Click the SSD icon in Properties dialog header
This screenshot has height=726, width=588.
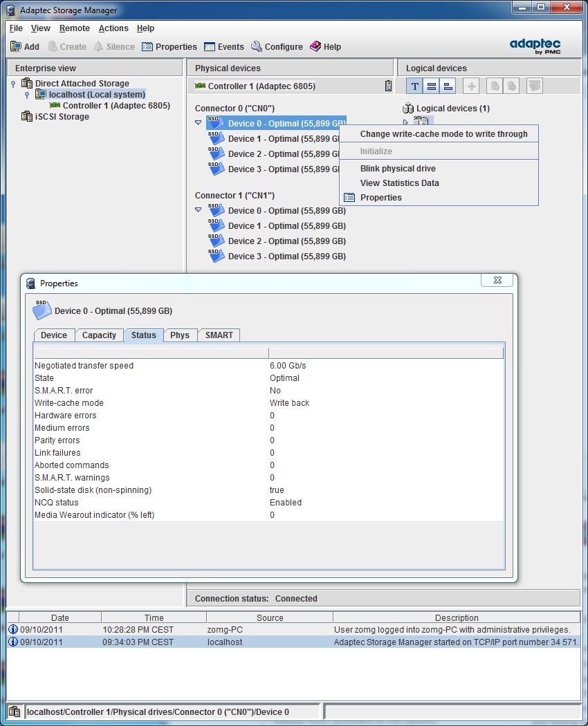click(x=42, y=310)
